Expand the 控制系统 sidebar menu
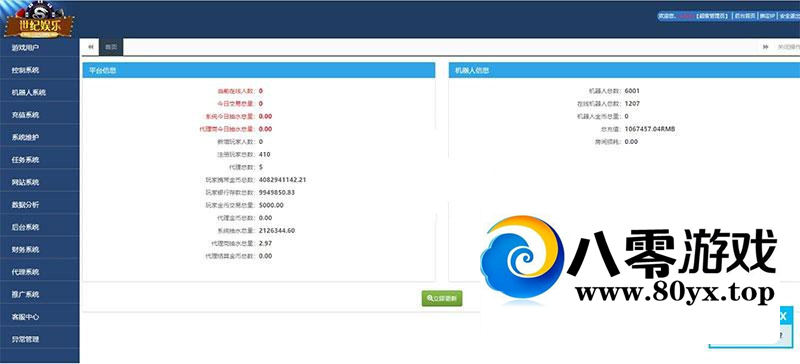The image size is (800, 364). [x=39, y=70]
